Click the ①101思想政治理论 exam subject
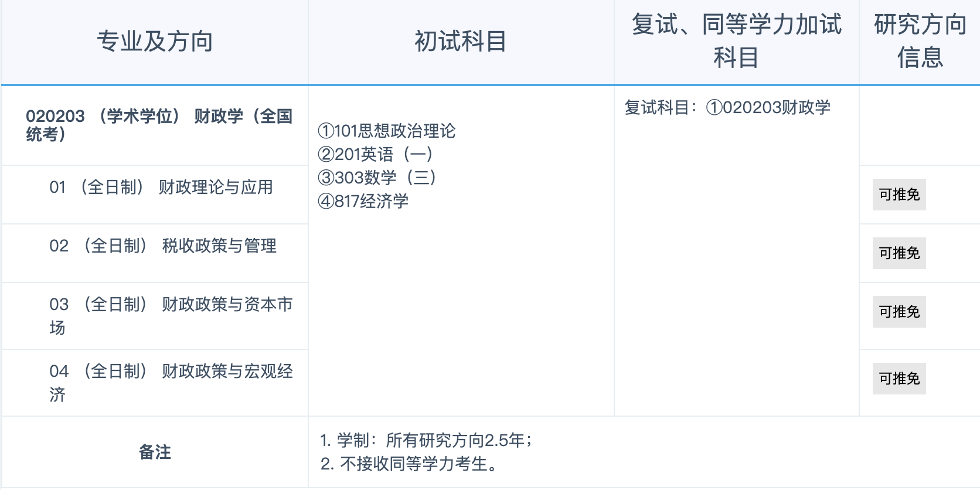This screenshot has width=980, height=490. [x=386, y=131]
